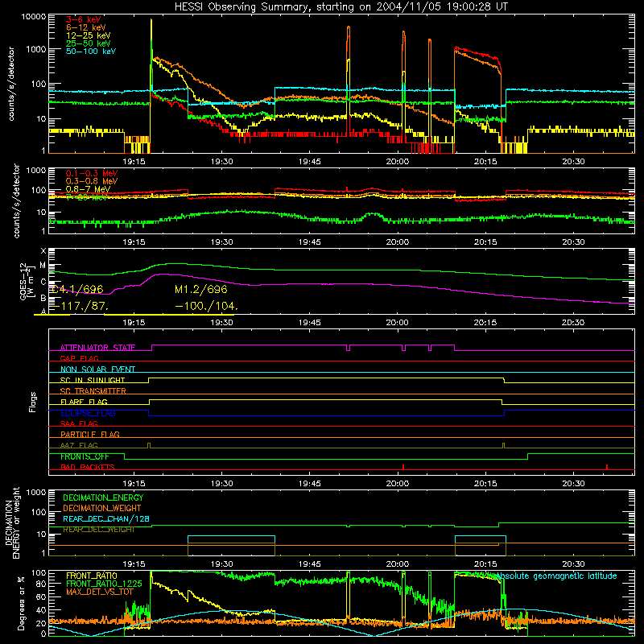This screenshot has width=644, height=644.
Task: Select the "SAA_FLAG" label
Action: click(x=79, y=423)
